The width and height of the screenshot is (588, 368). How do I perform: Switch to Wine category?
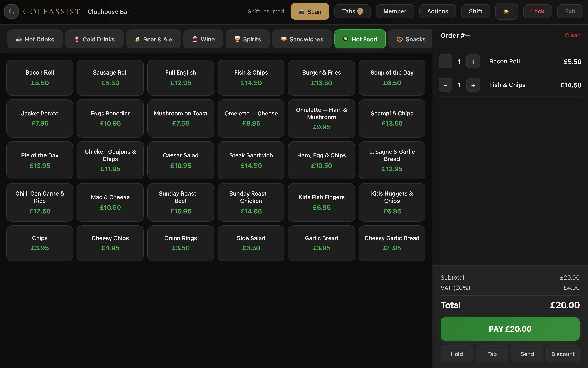click(x=203, y=39)
